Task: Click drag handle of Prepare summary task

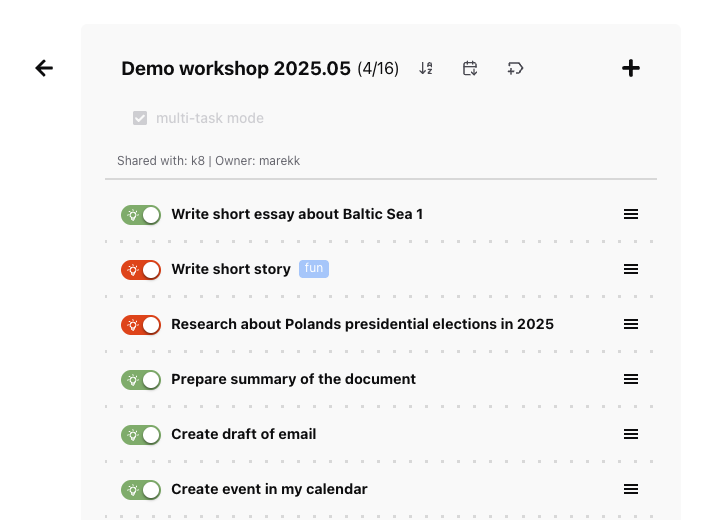Action: pyautogui.click(x=631, y=379)
